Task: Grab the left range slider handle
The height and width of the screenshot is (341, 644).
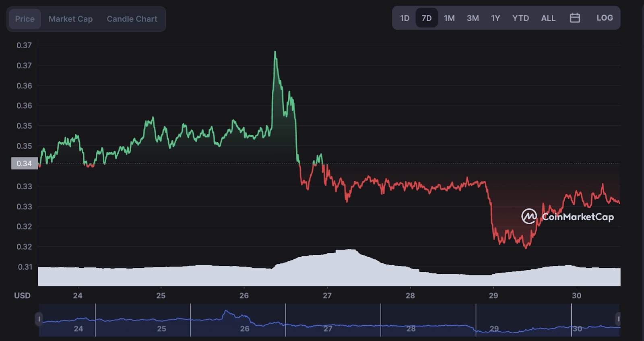Action: 39,319
